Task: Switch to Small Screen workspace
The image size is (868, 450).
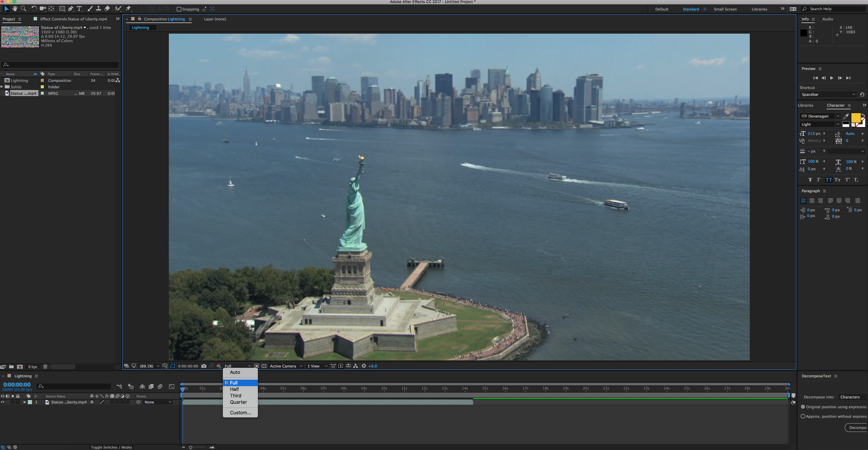Action: coord(725,9)
